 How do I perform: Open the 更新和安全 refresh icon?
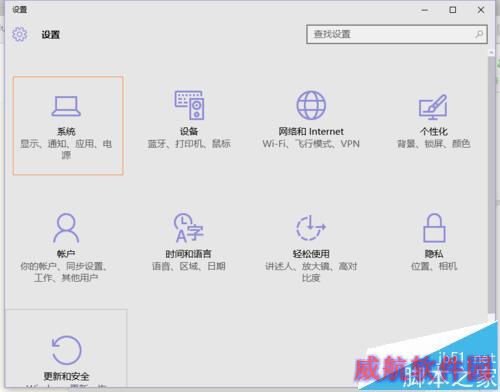(x=66, y=350)
